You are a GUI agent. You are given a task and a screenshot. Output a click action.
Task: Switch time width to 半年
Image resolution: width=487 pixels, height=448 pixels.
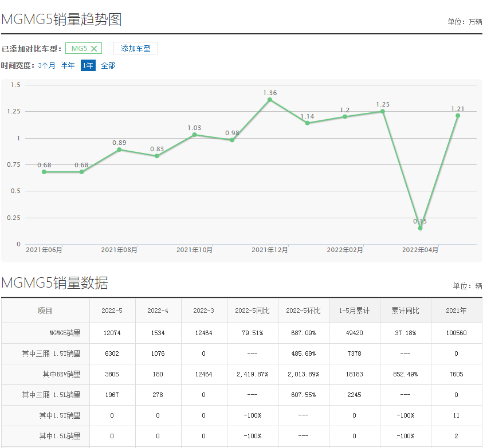pos(68,65)
